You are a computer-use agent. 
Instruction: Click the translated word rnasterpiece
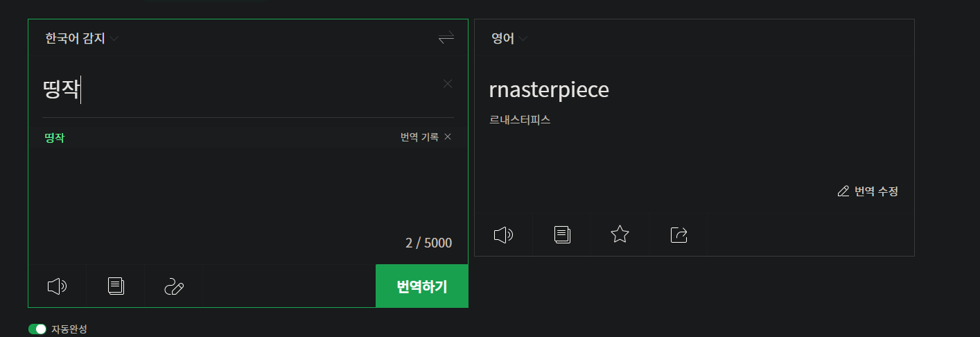pos(549,89)
